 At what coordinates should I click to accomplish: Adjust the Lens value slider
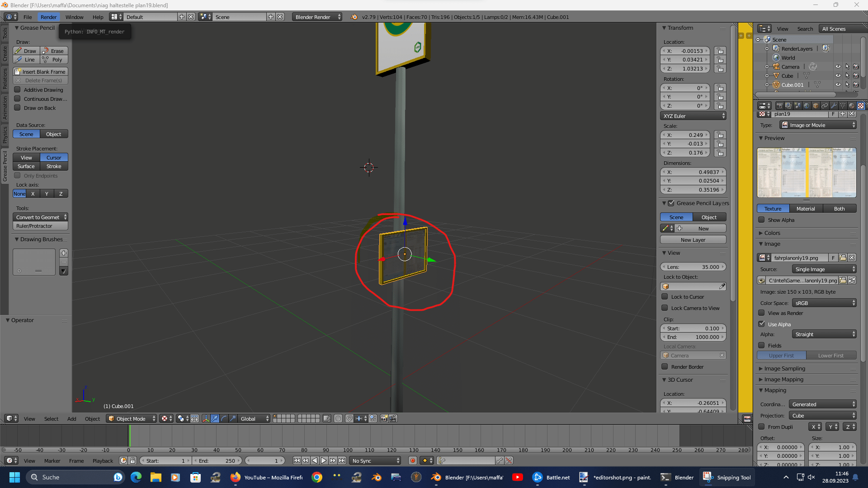click(693, 267)
